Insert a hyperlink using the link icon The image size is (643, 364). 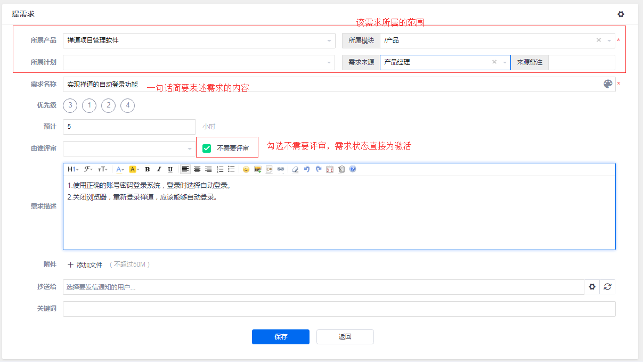pyautogui.click(x=281, y=169)
